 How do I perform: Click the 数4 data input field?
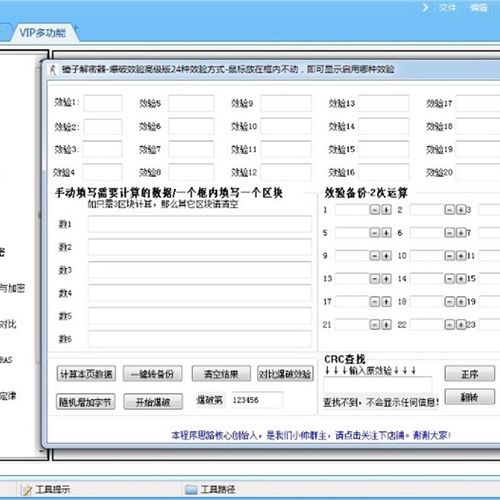coord(200,293)
